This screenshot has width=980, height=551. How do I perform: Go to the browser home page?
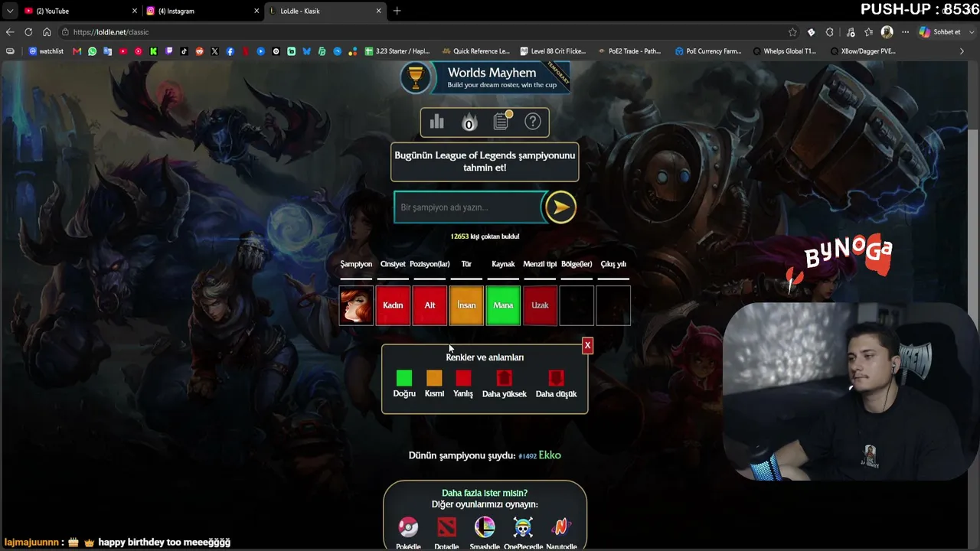(x=47, y=32)
